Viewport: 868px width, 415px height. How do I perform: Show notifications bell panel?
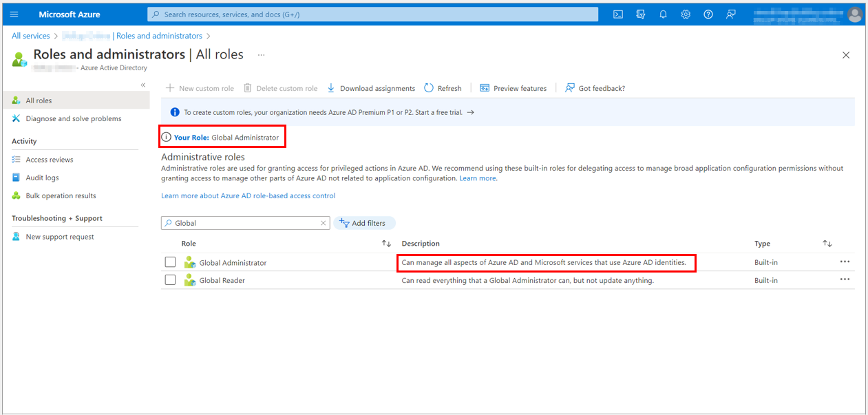click(x=663, y=14)
